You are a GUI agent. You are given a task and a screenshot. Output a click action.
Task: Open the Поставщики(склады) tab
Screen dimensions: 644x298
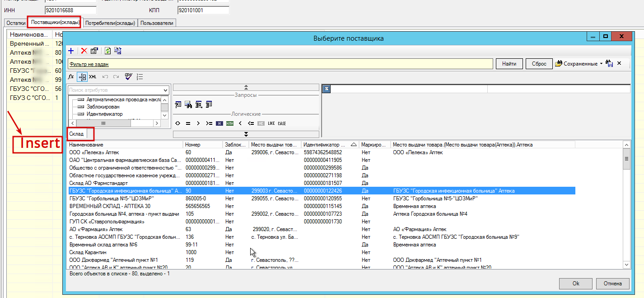55,22
